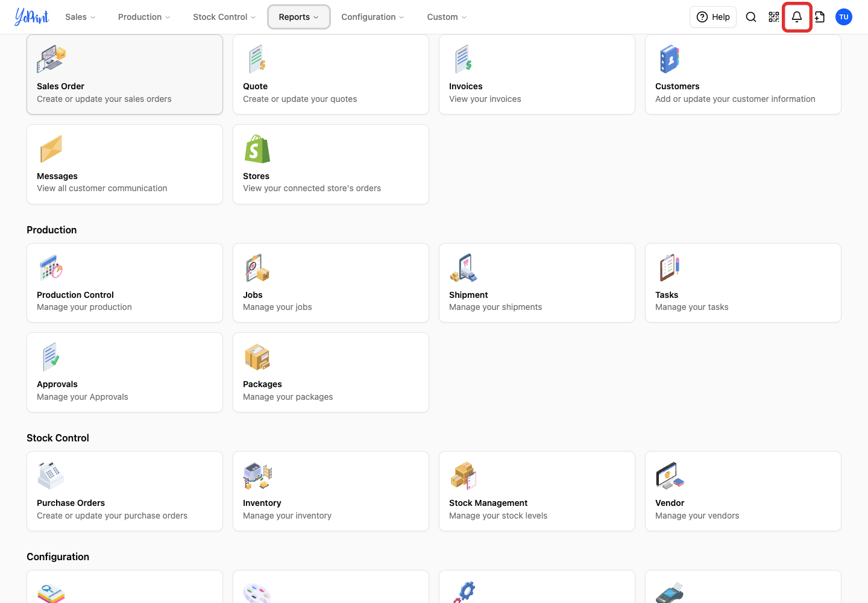This screenshot has width=868, height=603.
Task: Click the Invoices card icon
Action: click(x=464, y=59)
